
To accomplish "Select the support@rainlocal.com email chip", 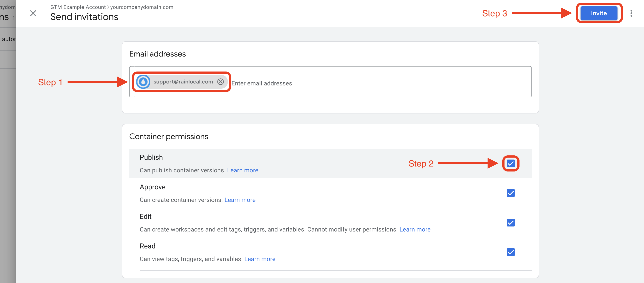I will (183, 82).
